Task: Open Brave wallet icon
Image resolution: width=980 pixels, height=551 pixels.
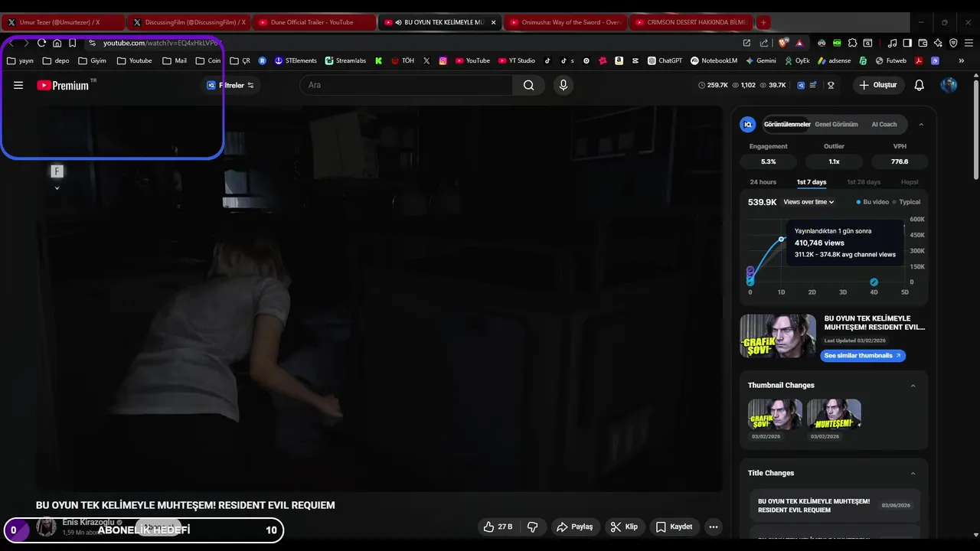Action: click(x=923, y=43)
